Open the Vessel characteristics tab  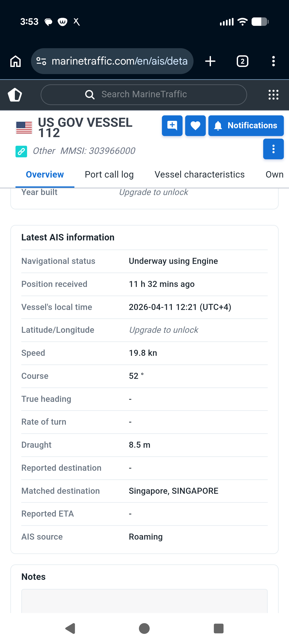(199, 175)
